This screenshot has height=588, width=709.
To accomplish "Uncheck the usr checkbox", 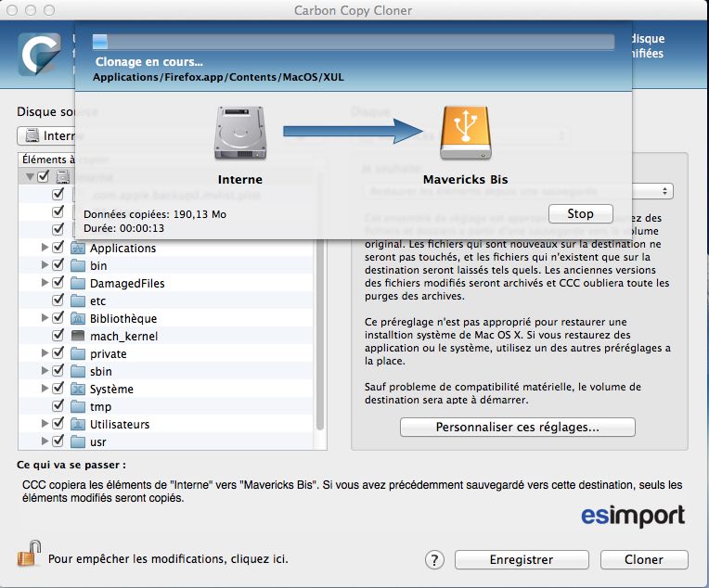I will pyautogui.click(x=58, y=441).
